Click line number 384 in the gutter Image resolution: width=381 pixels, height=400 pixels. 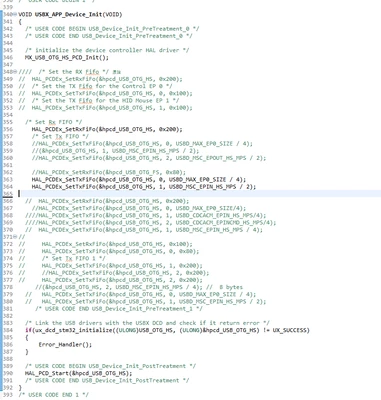(x=8, y=330)
